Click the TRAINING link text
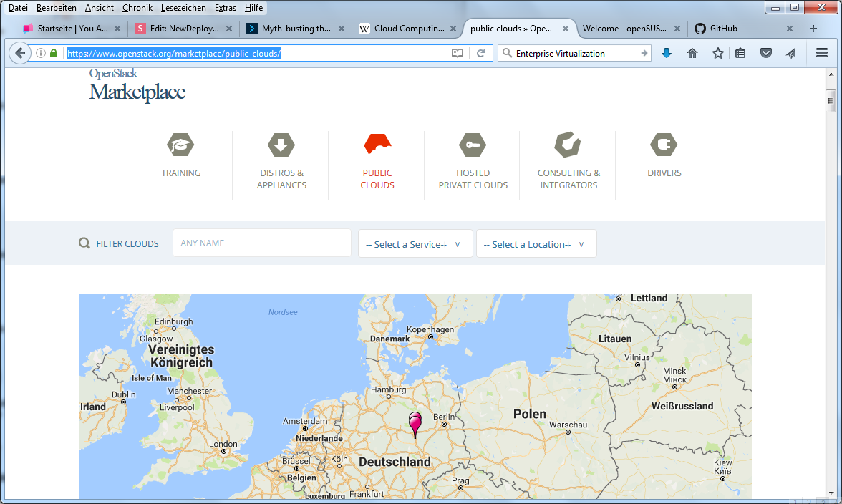Viewport: 842px width, 504px height. click(x=181, y=173)
